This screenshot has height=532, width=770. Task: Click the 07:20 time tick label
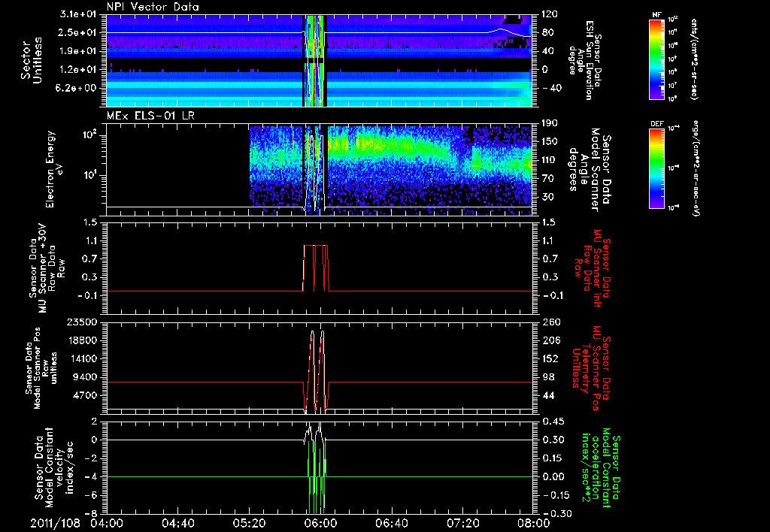463,523
